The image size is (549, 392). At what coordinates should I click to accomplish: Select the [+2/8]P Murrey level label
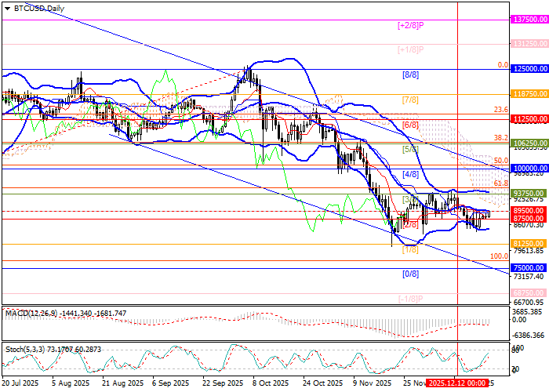pyautogui.click(x=411, y=25)
